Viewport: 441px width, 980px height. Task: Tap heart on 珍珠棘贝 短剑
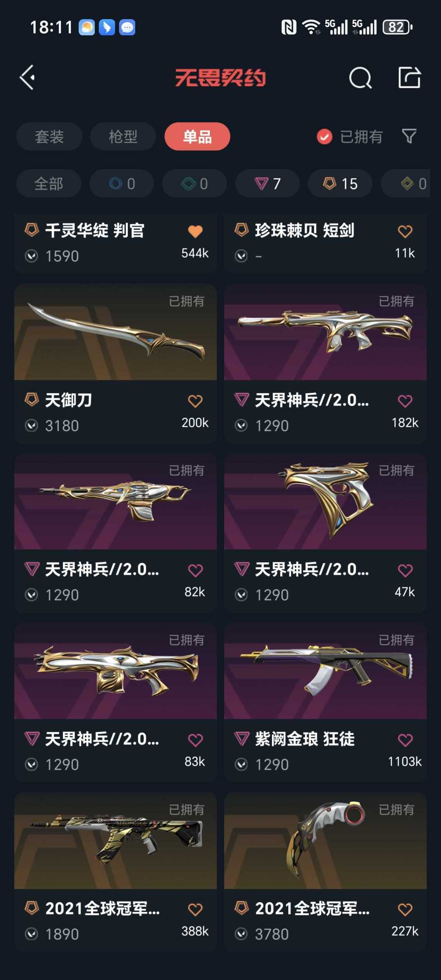tap(405, 231)
